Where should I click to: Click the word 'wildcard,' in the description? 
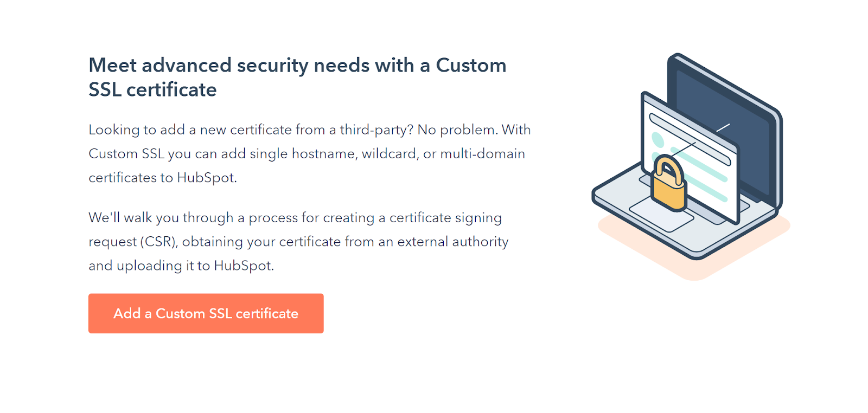(x=390, y=154)
